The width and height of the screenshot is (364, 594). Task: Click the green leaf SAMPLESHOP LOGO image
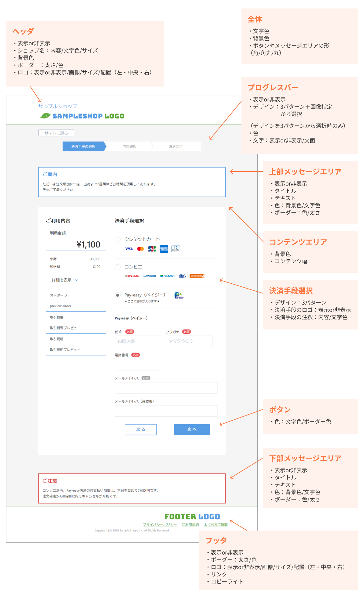(x=82, y=116)
